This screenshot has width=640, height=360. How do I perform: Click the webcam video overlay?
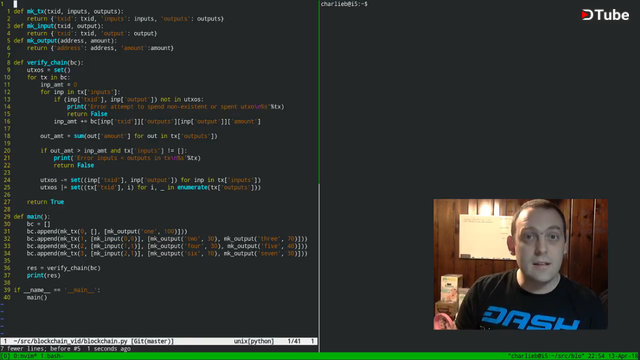click(520, 264)
